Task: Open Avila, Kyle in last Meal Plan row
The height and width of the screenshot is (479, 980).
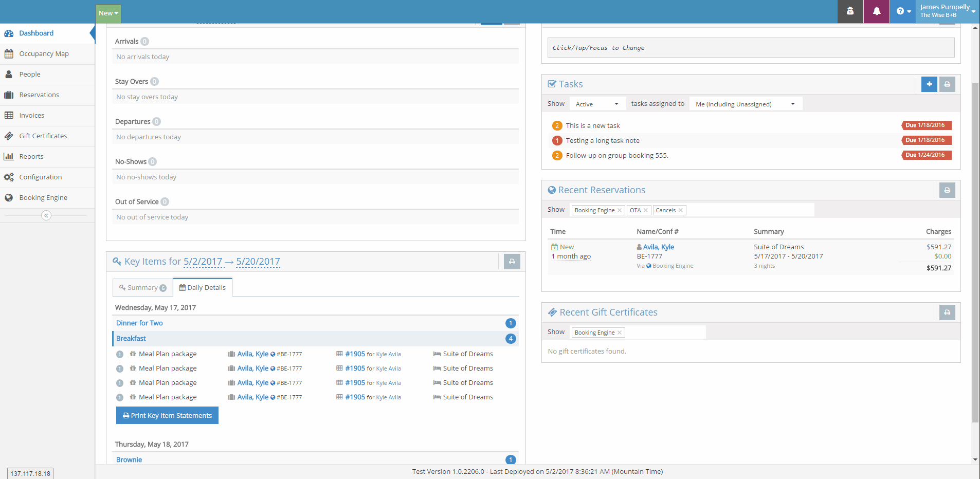Action: pyautogui.click(x=253, y=397)
